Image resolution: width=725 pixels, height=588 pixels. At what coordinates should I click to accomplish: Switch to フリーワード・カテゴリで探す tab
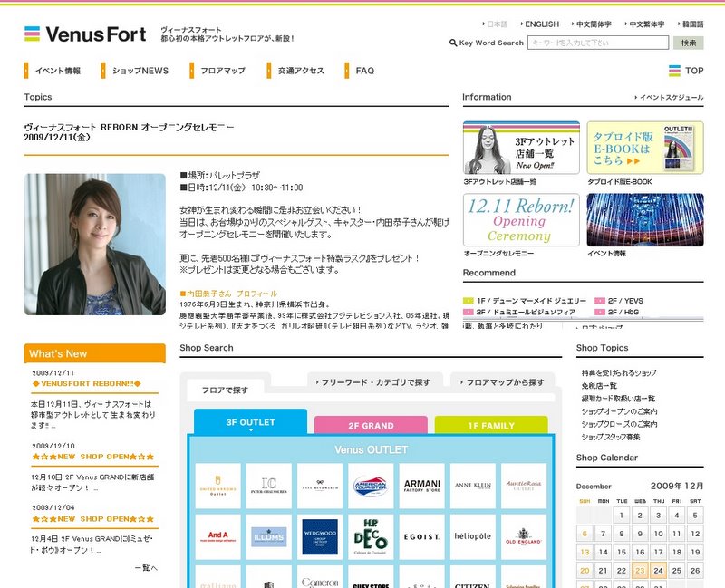point(375,382)
